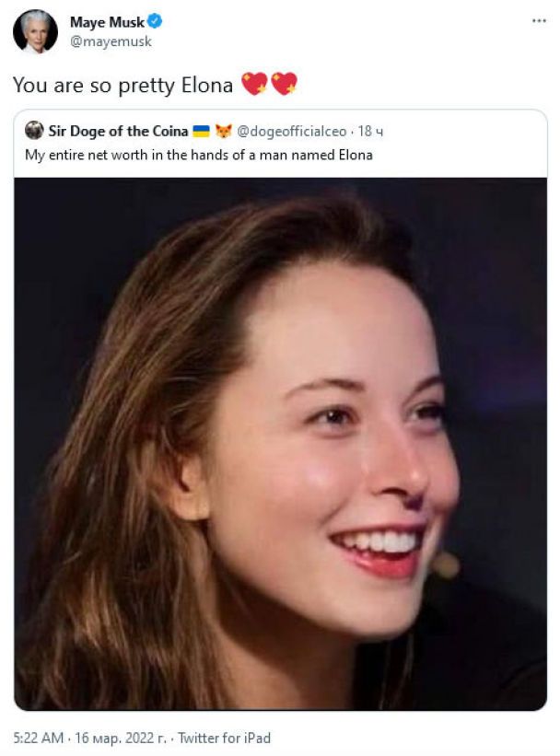560x756 pixels.
Task: Click the quoted tweet's 18 ч timestamp
Action: (369, 131)
